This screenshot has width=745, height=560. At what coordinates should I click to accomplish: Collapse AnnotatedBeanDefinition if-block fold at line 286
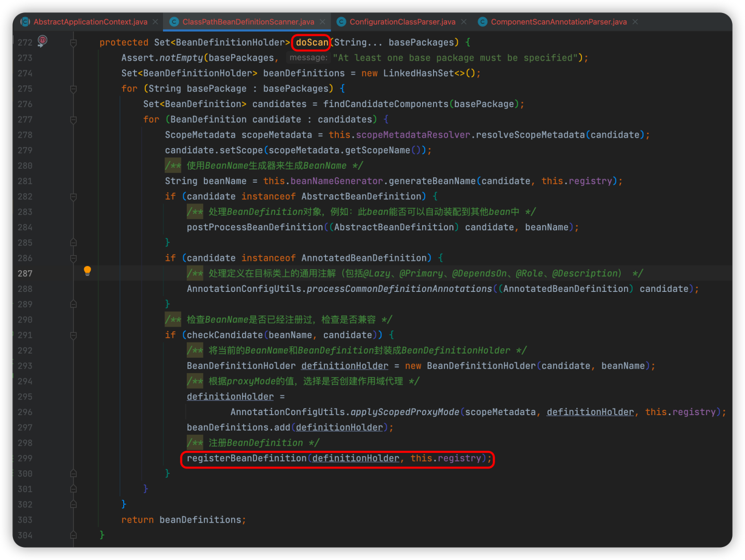[73, 258]
